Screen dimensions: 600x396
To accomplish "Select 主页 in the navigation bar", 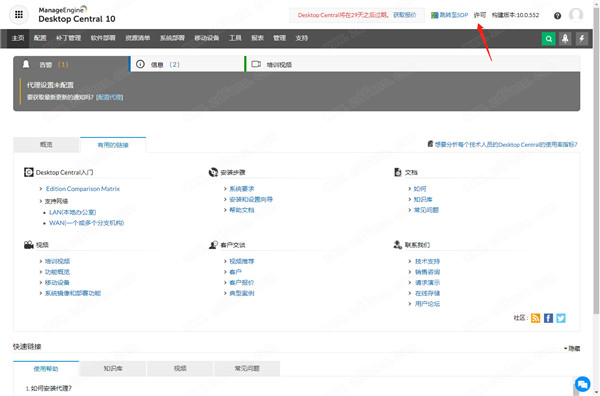I will (18, 38).
